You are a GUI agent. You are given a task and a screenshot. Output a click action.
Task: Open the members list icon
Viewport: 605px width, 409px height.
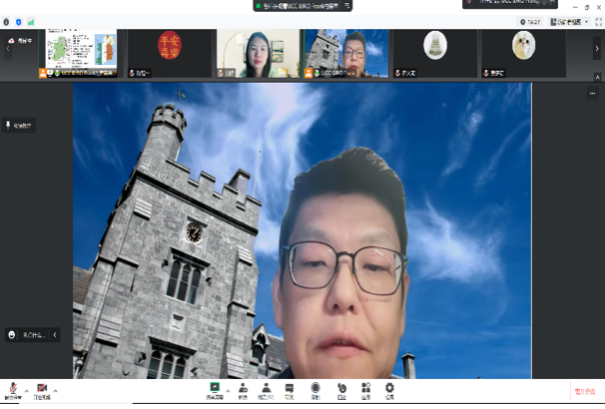[x=267, y=388]
